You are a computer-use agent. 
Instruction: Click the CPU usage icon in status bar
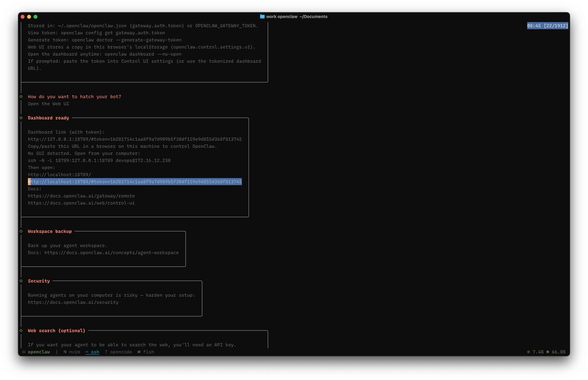click(x=528, y=352)
